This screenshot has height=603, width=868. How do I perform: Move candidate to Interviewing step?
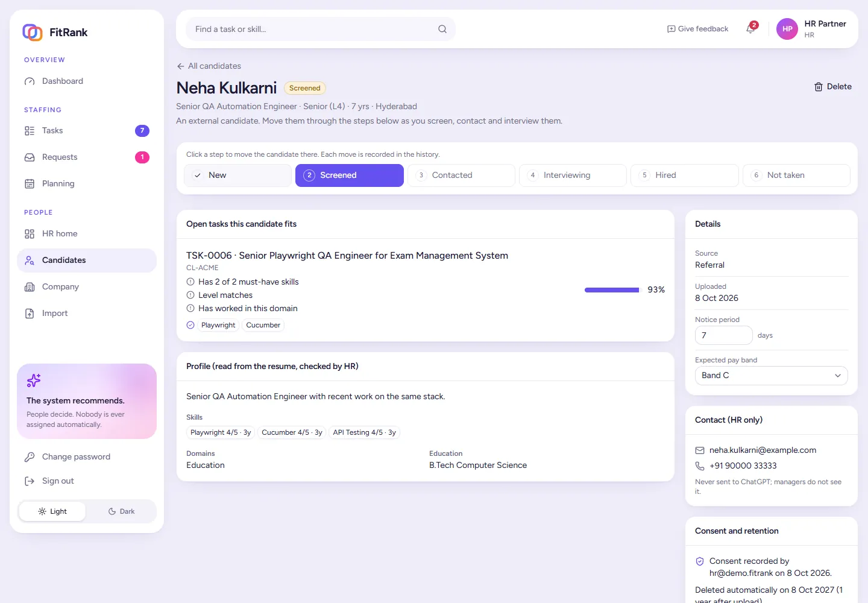pyautogui.click(x=573, y=175)
